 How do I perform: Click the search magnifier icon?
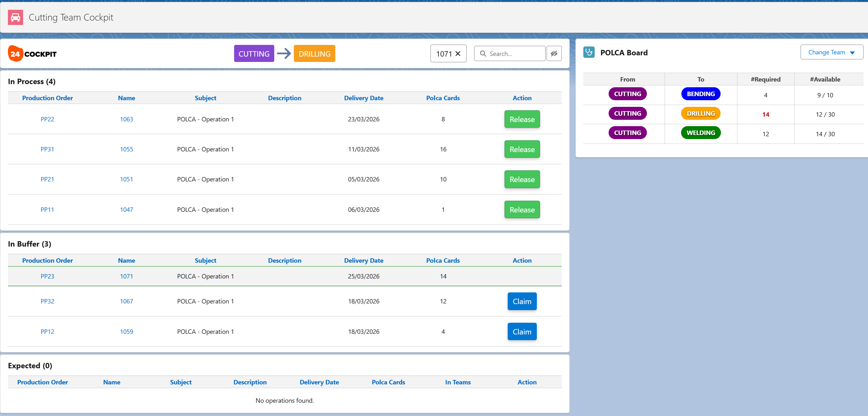[483, 53]
